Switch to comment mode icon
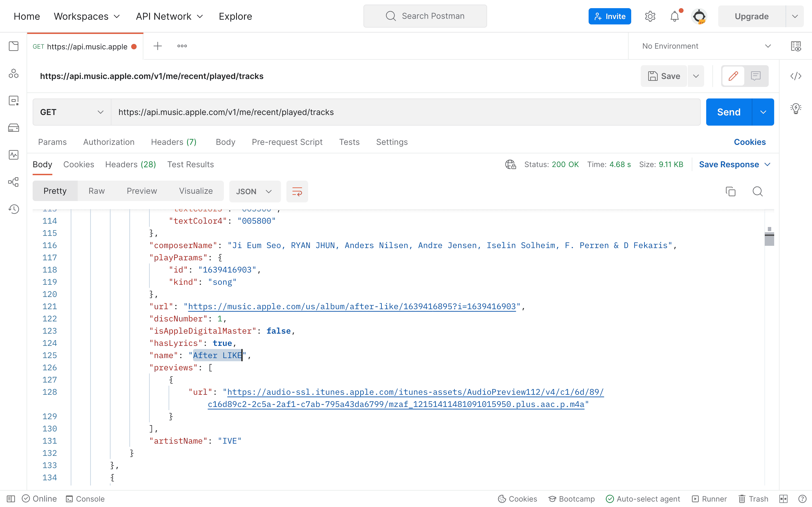 [756, 76]
